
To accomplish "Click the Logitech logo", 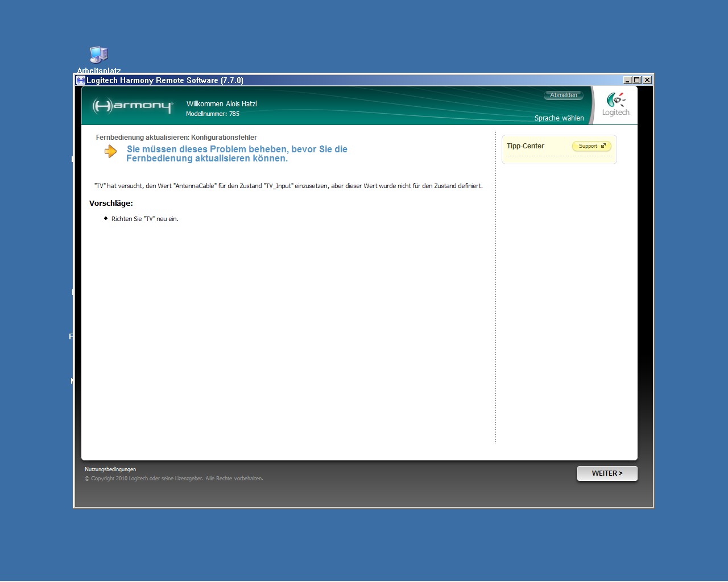I will (615, 105).
